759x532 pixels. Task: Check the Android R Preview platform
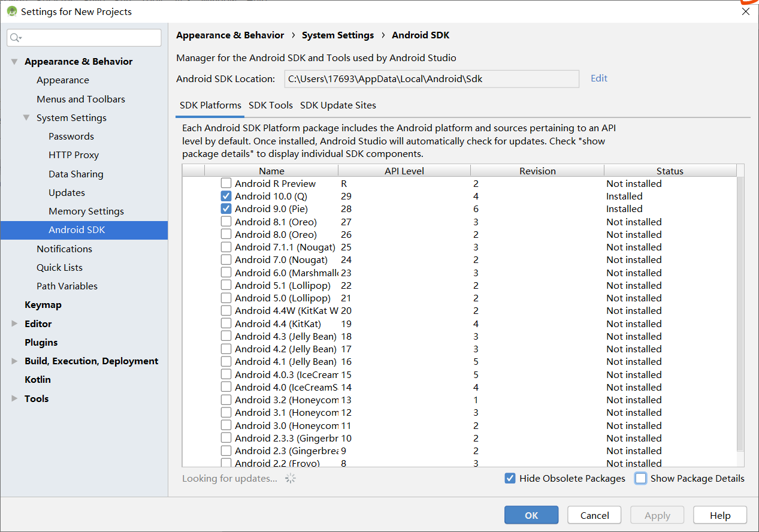point(226,183)
